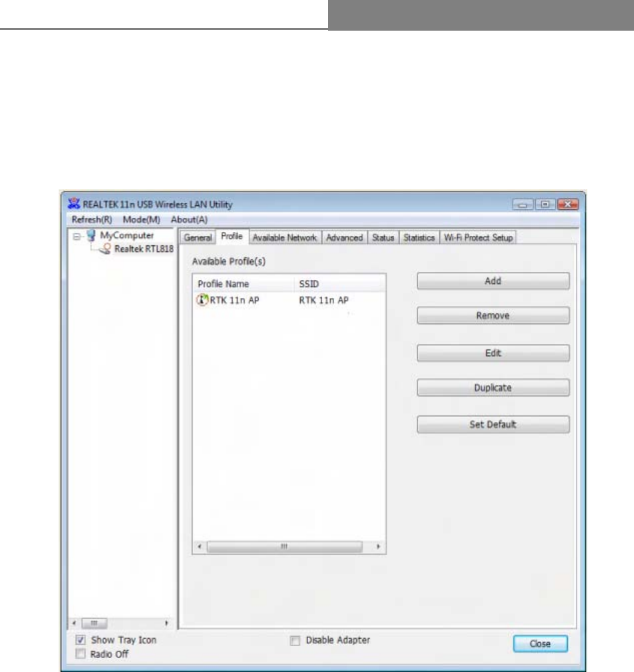This screenshot has height=672, width=634.
Task: Click the tree pane scroll-left arrow
Action: (x=74, y=623)
